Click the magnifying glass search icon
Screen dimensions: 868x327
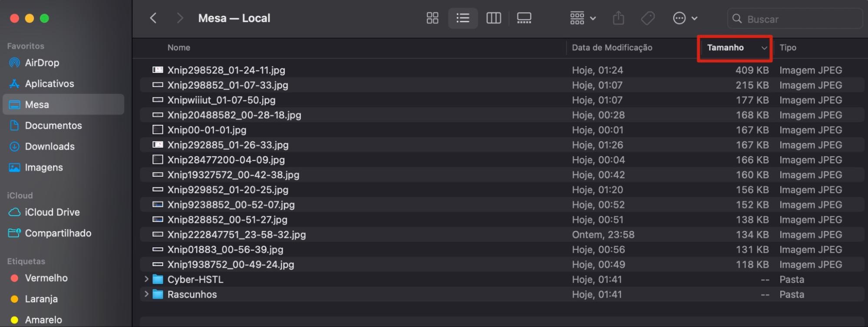(737, 19)
